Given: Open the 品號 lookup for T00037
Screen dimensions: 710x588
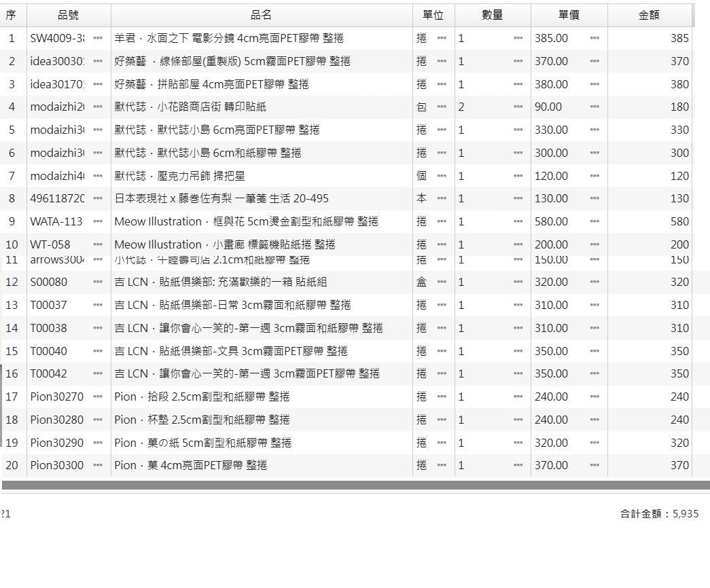Looking at the screenshot, I should 96,305.
